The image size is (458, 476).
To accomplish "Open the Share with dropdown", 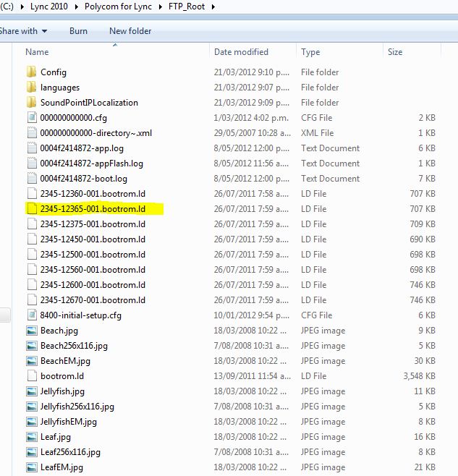I will 23,31.
